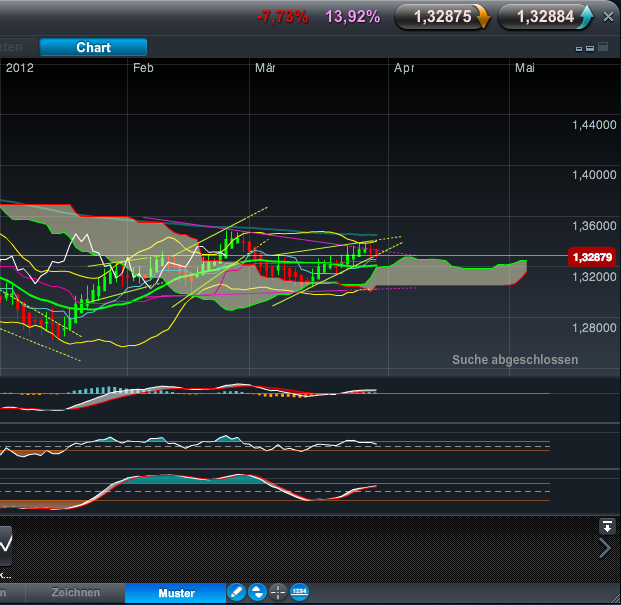
Task: Click the Feb time axis label
Action: pos(143,68)
